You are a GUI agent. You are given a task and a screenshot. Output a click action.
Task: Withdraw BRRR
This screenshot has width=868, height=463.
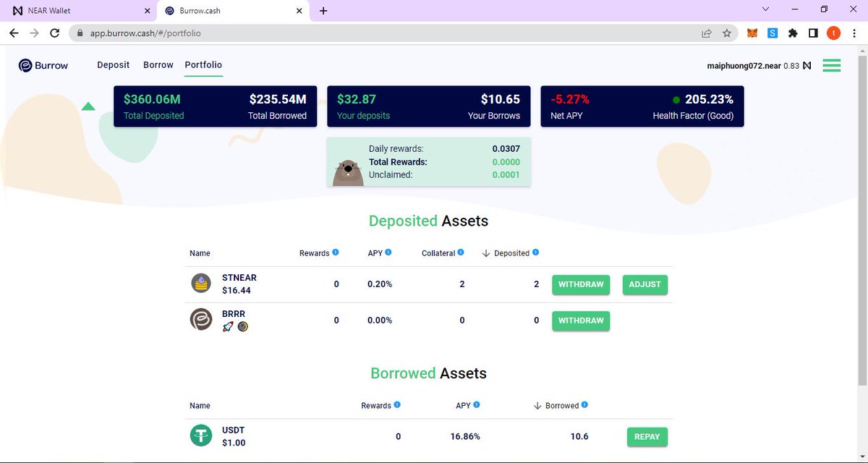[581, 320]
